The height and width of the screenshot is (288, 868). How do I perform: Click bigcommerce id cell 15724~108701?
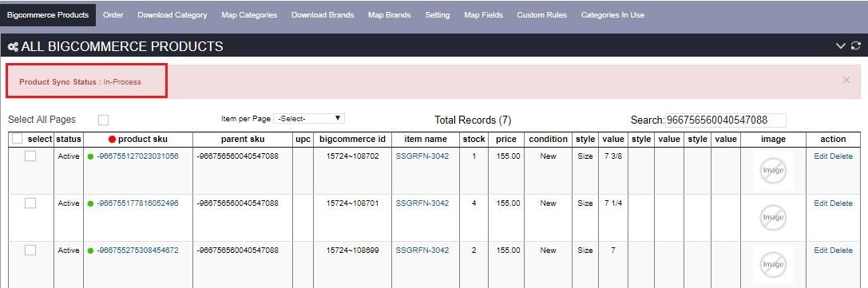tap(353, 203)
